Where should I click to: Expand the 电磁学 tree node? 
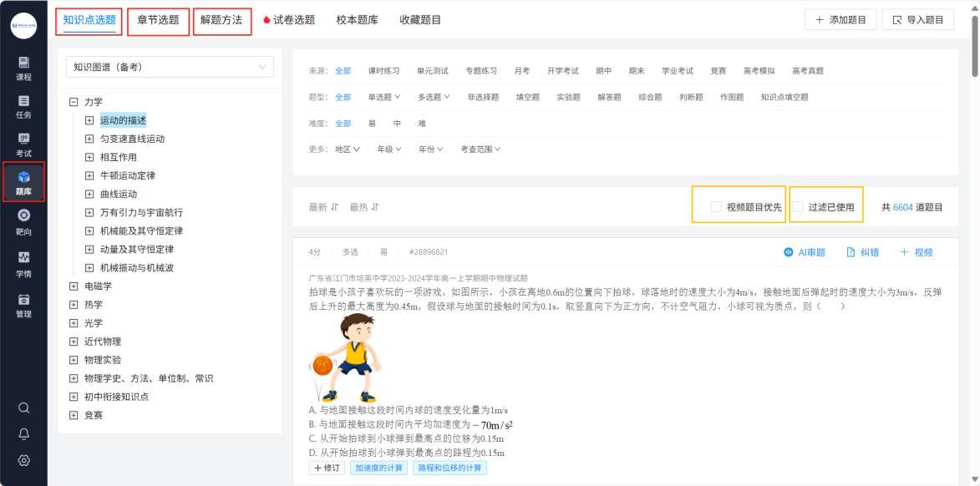click(x=74, y=286)
